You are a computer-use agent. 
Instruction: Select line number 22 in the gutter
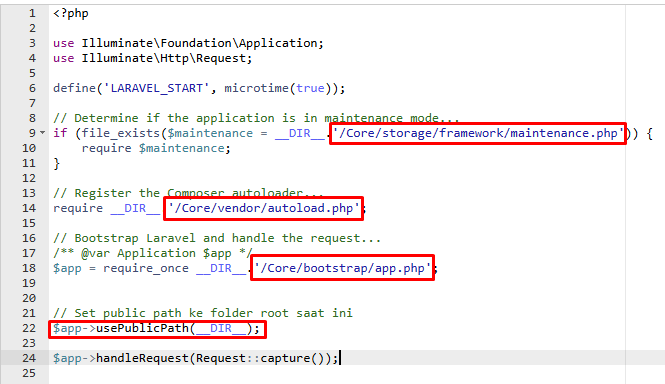(x=29, y=328)
